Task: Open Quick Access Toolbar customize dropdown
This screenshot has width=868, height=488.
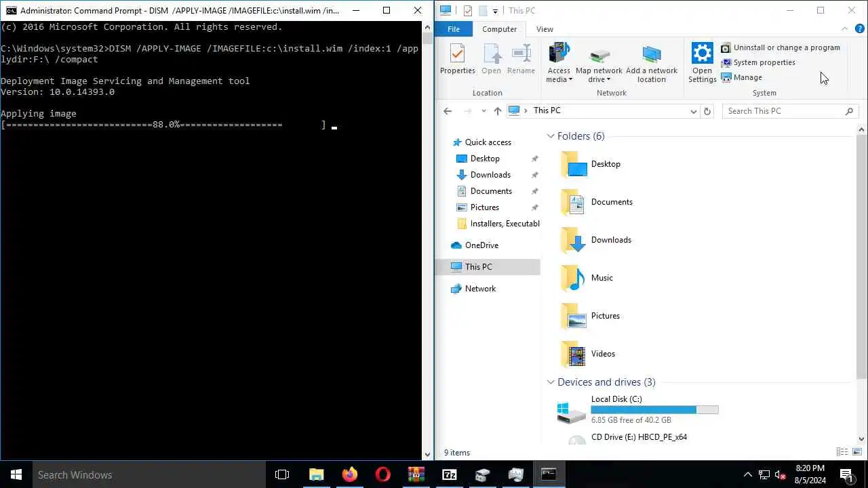Action: 495,11
